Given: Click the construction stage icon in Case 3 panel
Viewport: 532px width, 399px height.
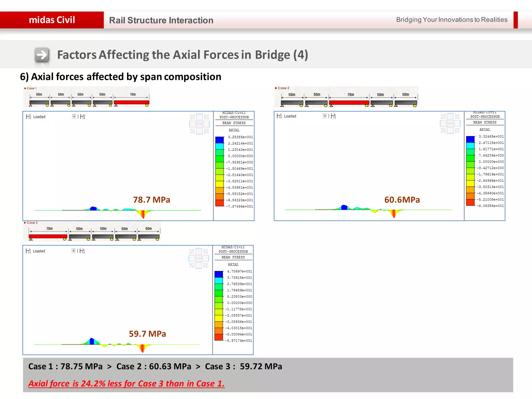Looking at the screenshot, I should tap(28, 251).
